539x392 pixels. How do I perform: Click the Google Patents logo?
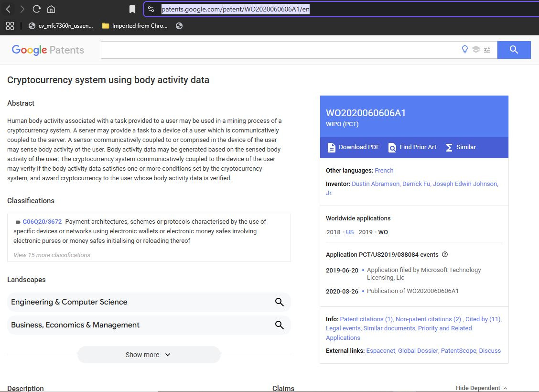pyautogui.click(x=48, y=50)
